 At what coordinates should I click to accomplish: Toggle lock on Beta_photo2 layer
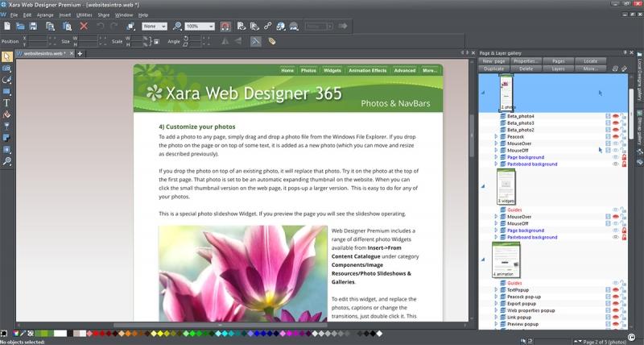[623, 130]
